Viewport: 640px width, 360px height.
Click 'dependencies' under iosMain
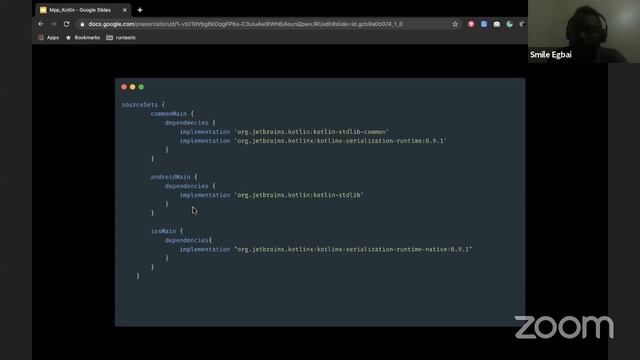[187, 240]
